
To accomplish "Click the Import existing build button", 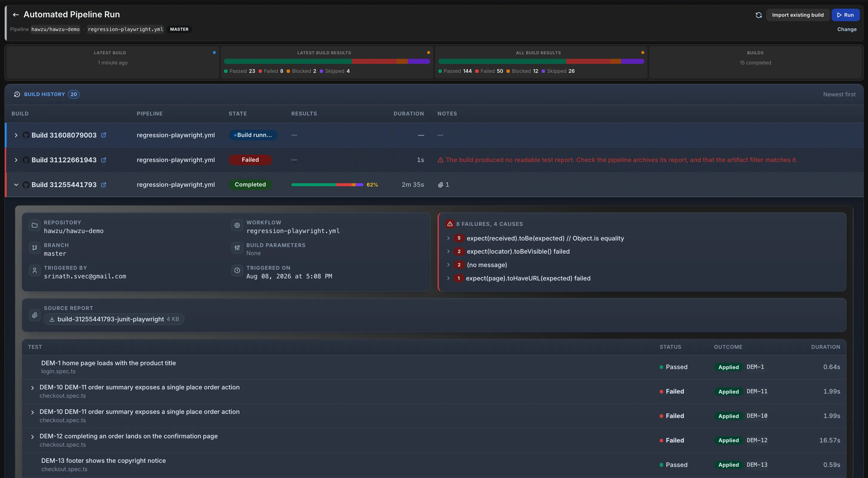I will [x=798, y=15].
